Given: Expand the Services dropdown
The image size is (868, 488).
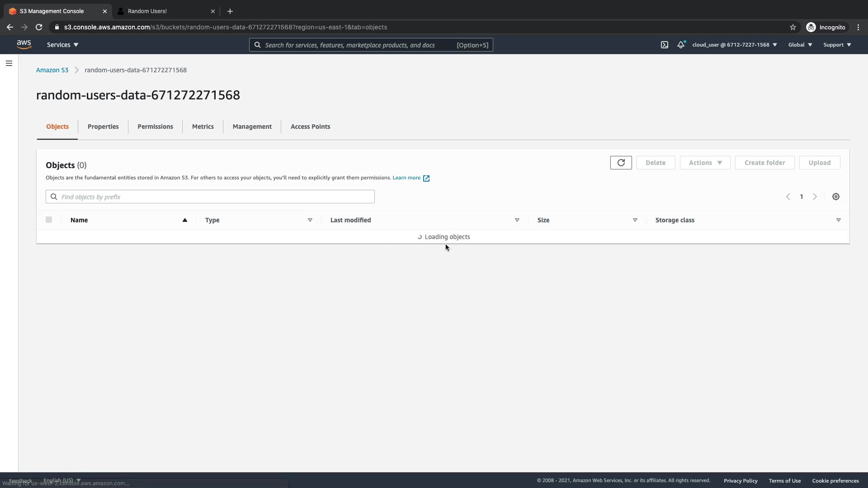Looking at the screenshot, I should pyautogui.click(x=62, y=45).
